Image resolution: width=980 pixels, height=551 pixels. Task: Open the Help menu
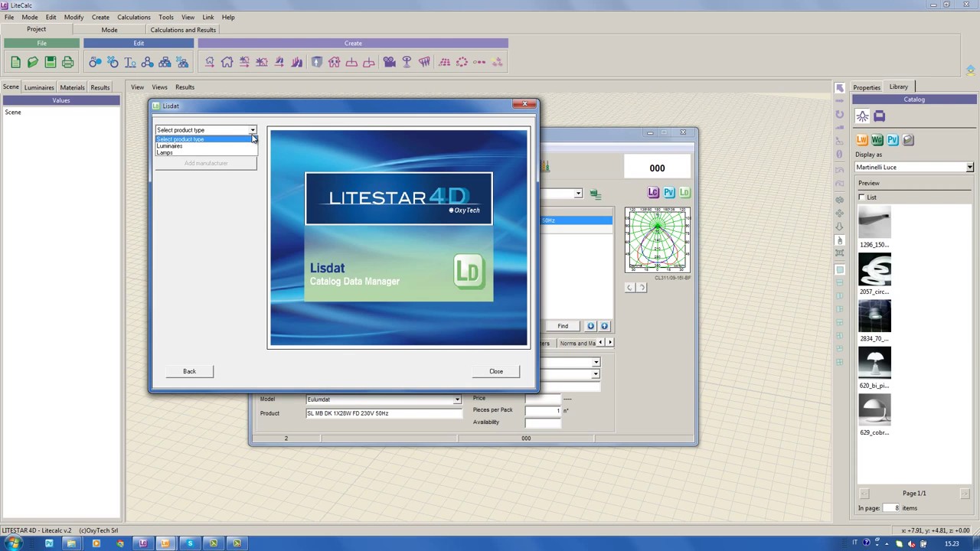tap(228, 17)
